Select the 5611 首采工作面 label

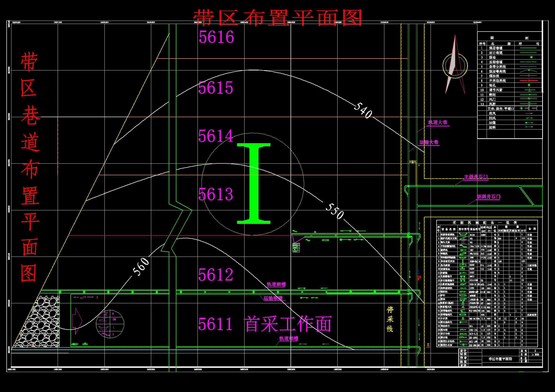[x=265, y=324]
